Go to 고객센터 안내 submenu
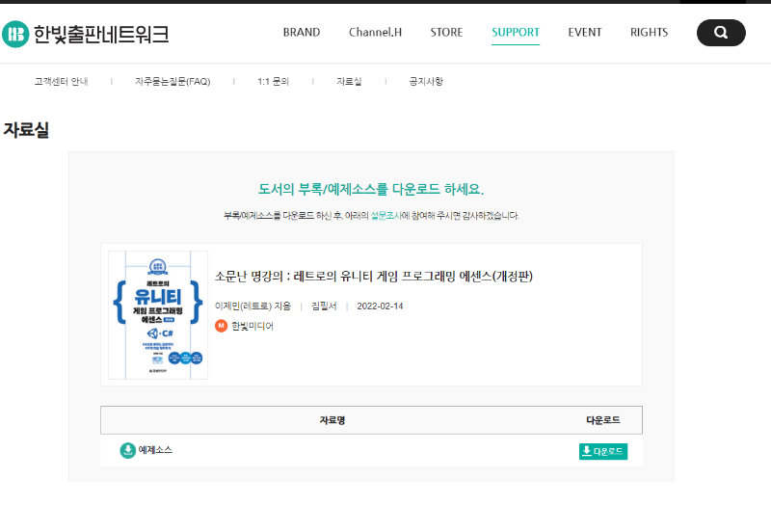Image resolution: width=771 pixels, height=532 pixels. (61, 82)
